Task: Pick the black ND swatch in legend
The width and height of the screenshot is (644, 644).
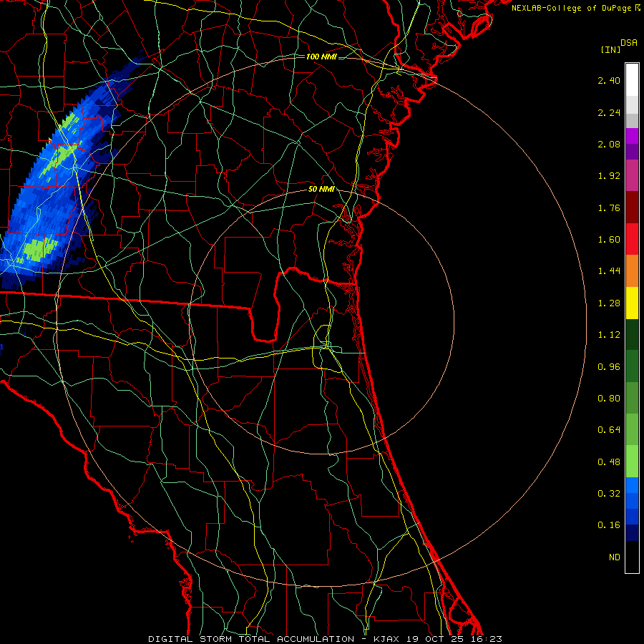Action: tap(632, 557)
